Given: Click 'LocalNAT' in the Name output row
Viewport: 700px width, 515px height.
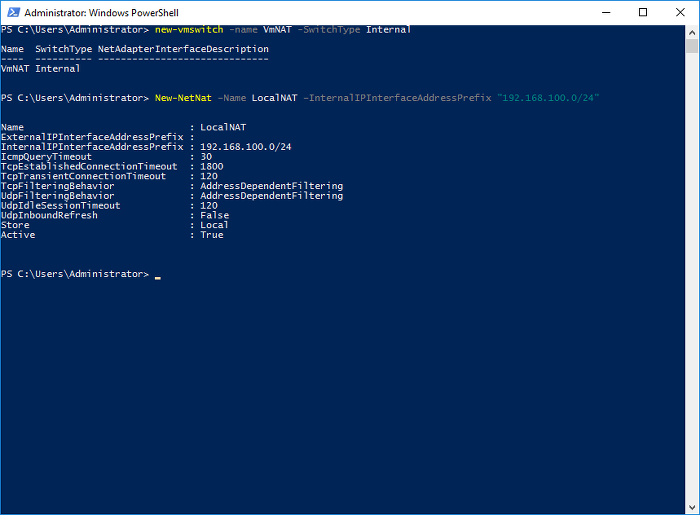Looking at the screenshot, I should click(x=223, y=127).
